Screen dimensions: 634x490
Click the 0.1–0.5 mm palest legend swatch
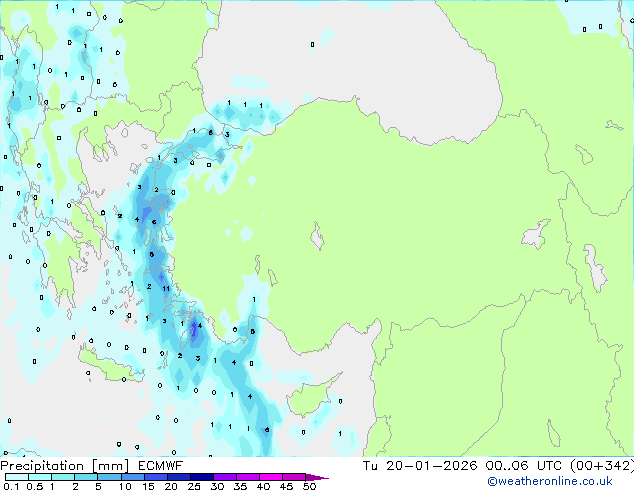click(17, 477)
